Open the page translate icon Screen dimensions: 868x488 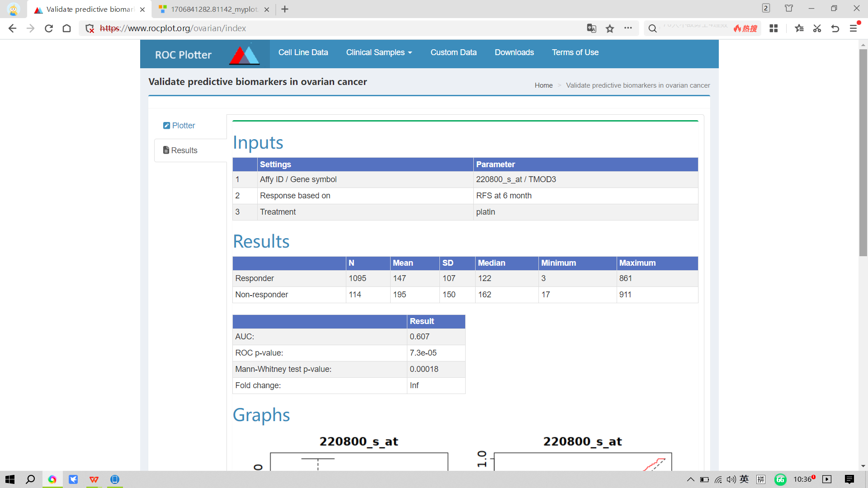pos(591,28)
